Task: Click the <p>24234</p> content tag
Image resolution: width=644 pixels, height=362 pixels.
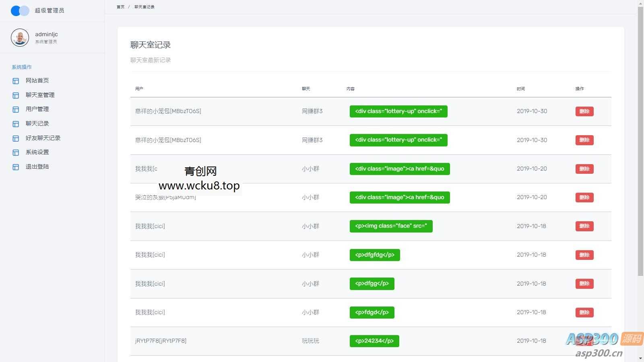Action: (374, 341)
